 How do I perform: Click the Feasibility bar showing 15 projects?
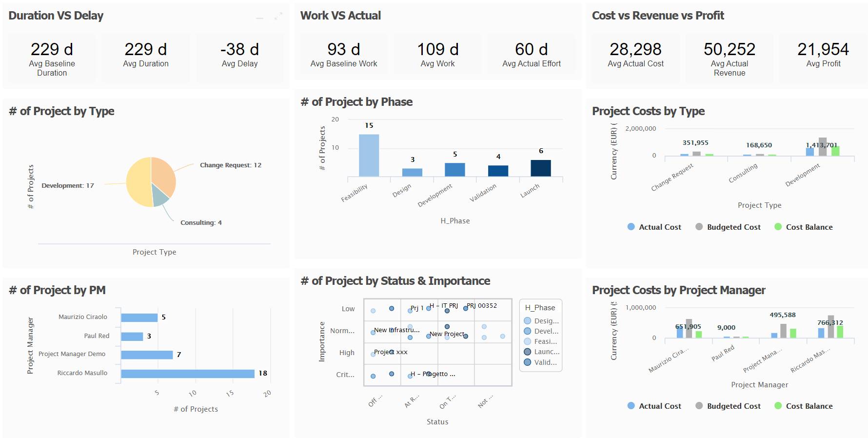tap(369, 156)
